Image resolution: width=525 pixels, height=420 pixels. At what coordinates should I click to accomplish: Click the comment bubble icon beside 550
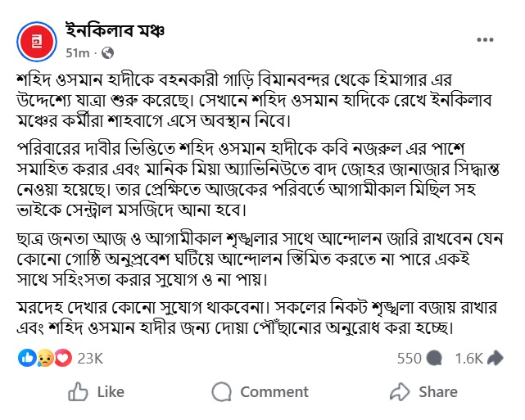pyautogui.click(x=435, y=358)
